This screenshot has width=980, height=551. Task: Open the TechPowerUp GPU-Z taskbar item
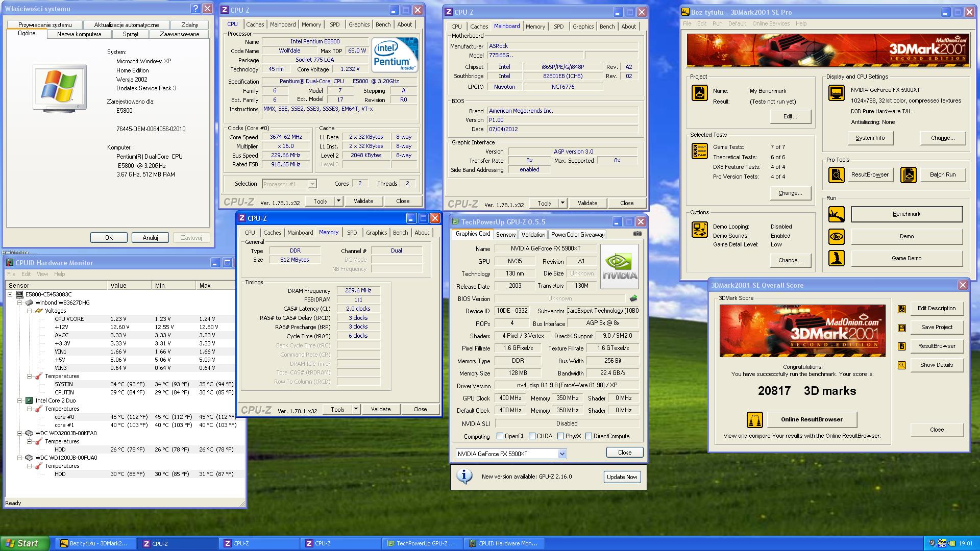423,543
